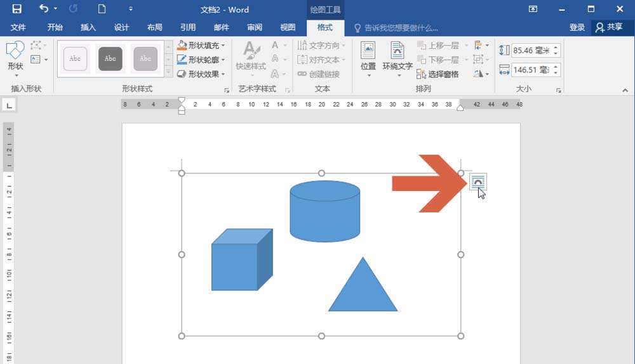Click the 告诉我您想要做什么 search box
This screenshot has height=364, width=635.
coord(396,28)
